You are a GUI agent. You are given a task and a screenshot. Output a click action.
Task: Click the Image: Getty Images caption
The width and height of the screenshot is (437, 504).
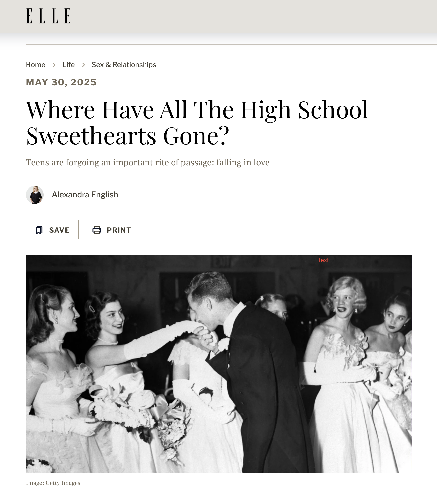[x=53, y=483]
